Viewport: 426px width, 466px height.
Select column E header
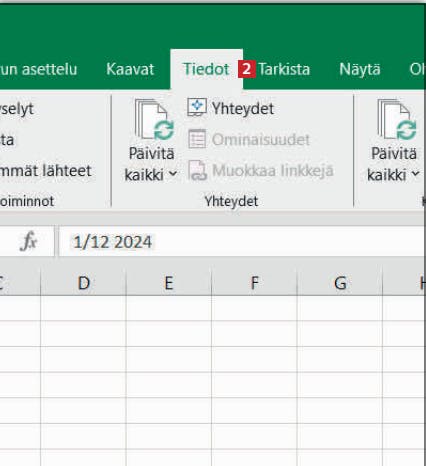click(x=169, y=283)
